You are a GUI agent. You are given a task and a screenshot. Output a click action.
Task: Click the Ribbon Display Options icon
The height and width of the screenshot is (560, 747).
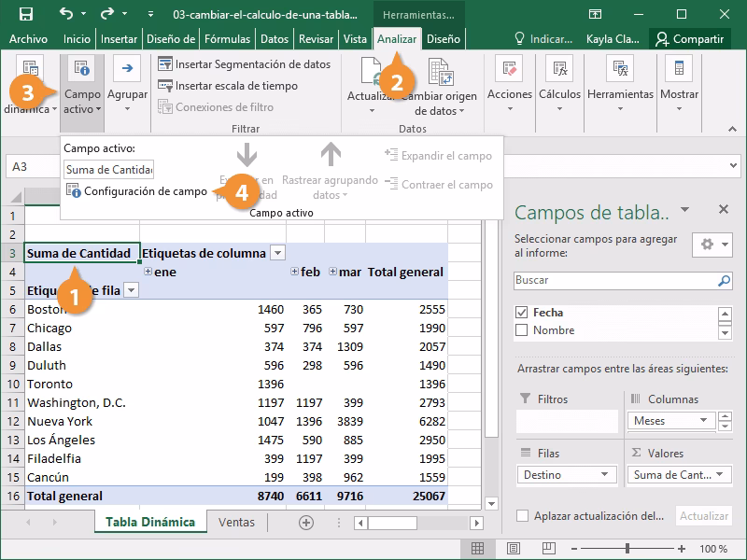tap(595, 14)
